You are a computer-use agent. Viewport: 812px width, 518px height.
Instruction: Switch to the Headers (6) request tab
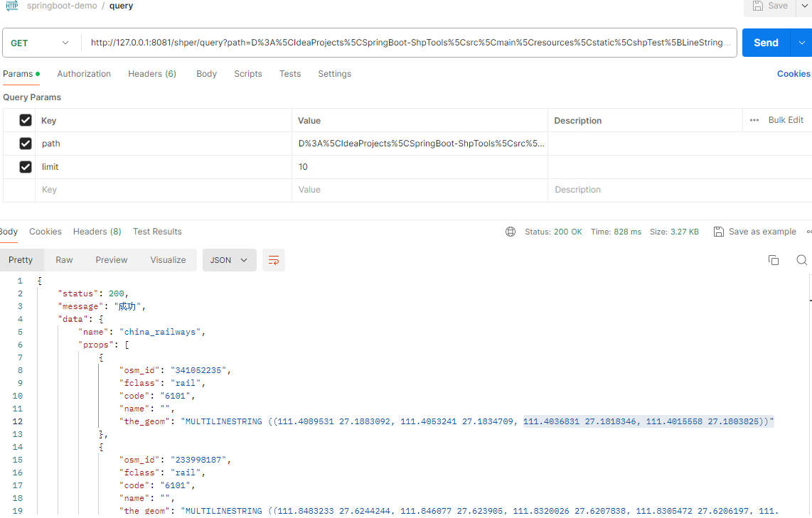click(151, 73)
